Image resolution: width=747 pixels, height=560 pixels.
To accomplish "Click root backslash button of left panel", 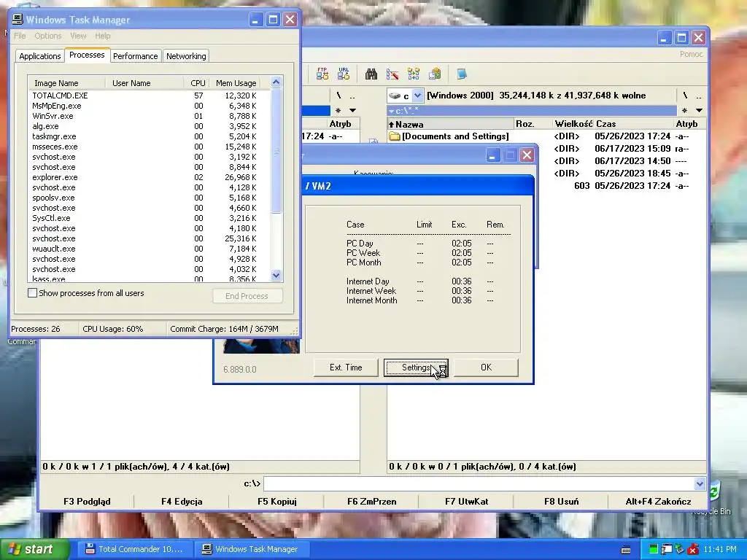I will point(338,96).
